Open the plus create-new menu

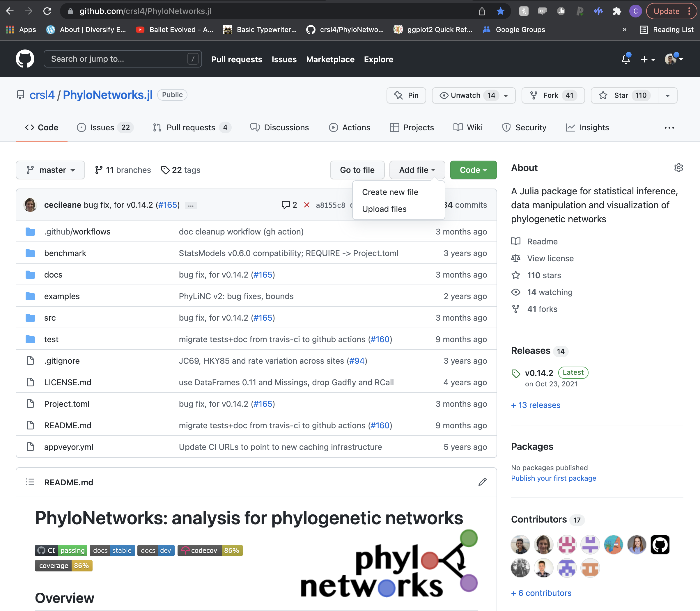(648, 59)
